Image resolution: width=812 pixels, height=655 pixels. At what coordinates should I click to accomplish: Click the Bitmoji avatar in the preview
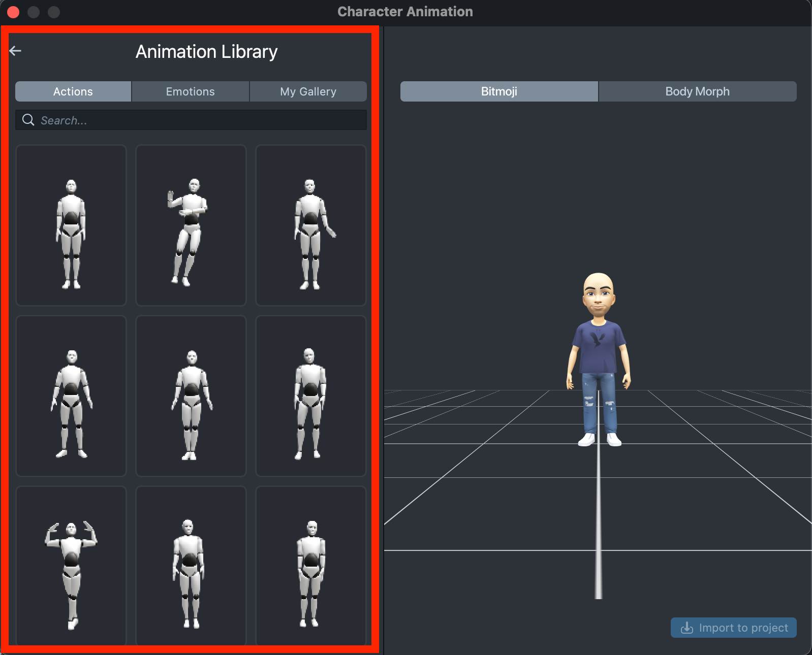point(599,355)
